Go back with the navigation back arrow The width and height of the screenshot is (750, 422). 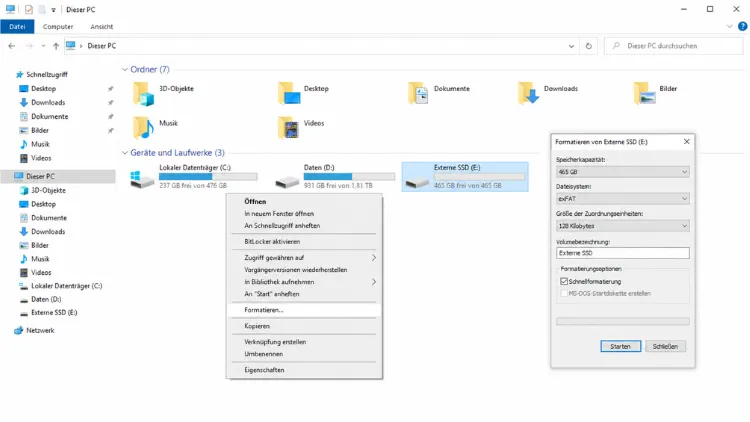(x=12, y=46)
